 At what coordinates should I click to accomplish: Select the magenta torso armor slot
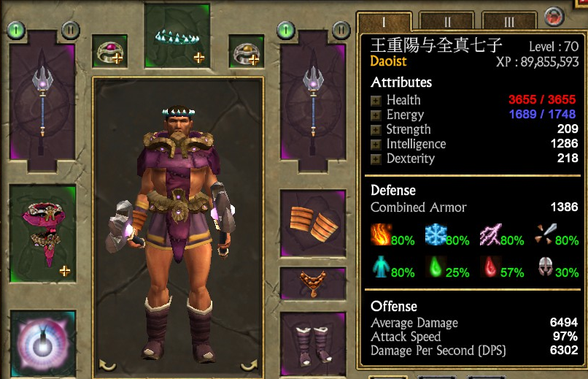pyautogui.click(x=43, y=234)
